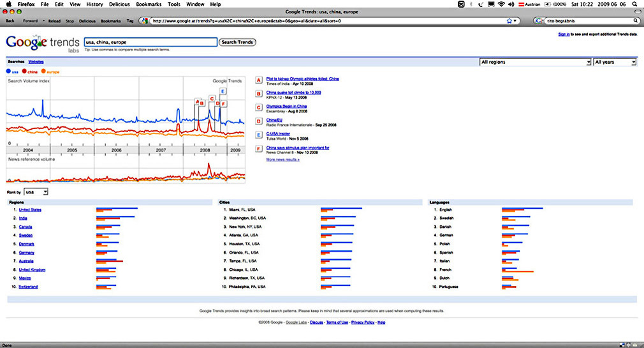Click the toolbar toggle pill button in title bar
The width and height of the screenshot is (644, 348).
638,11
